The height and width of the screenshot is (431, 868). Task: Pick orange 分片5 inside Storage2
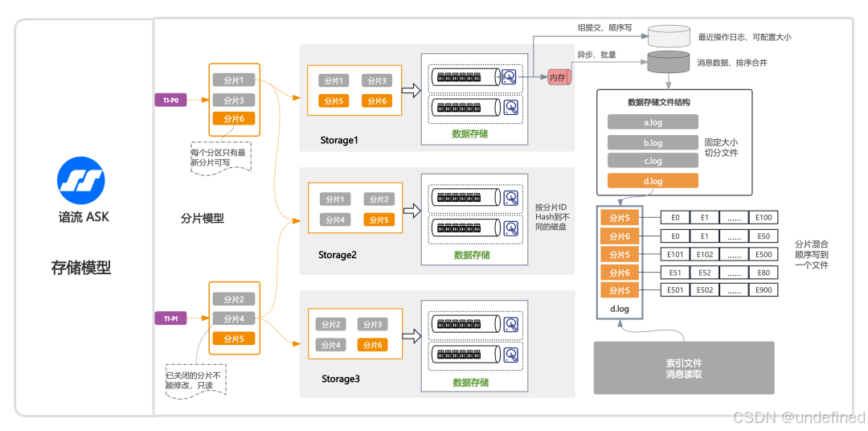379,220
